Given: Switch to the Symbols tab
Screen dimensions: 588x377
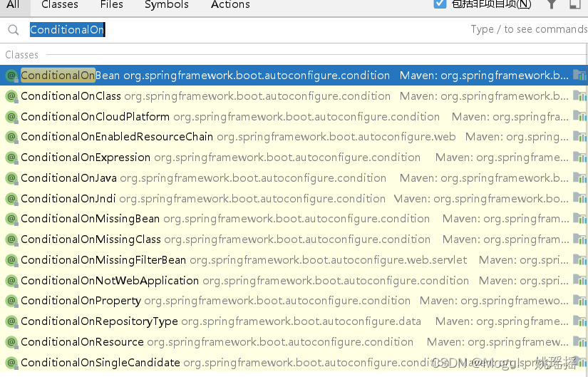Looking at the screenshot, I should coord(167,4).
